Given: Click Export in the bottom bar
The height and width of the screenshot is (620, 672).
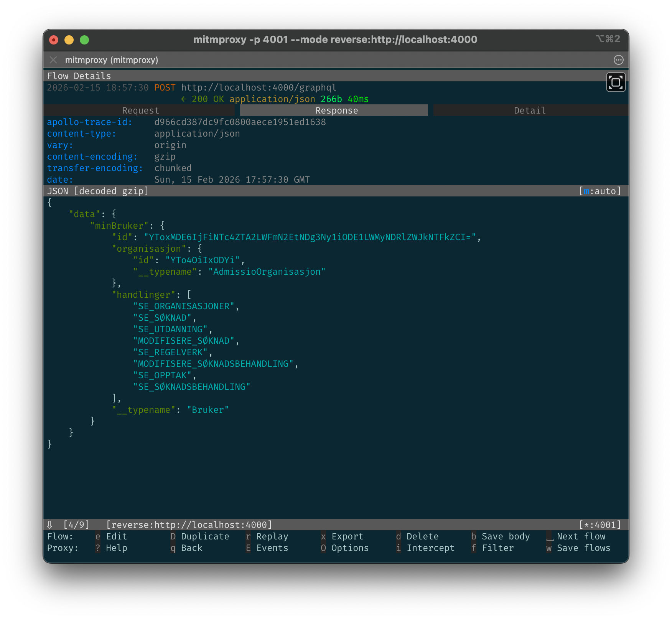Looking at the screenshot, I should 347,536.
